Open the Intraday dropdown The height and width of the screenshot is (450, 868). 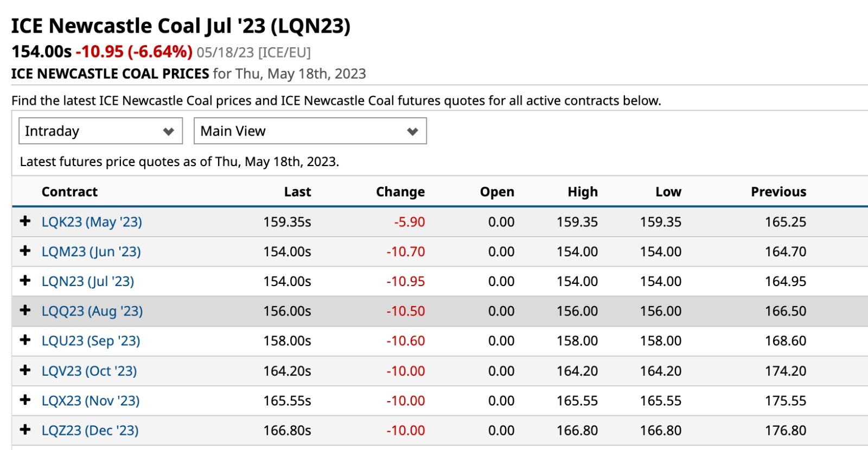click(100, 131)
